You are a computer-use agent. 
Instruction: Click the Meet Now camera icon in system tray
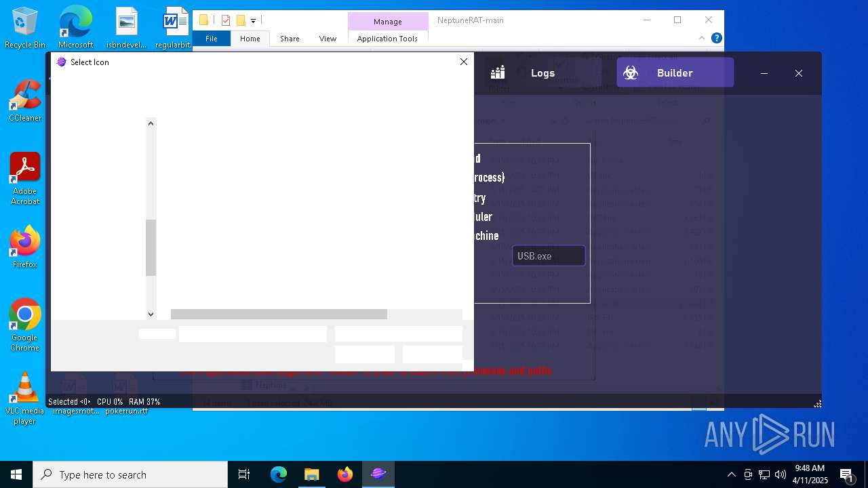(x=748, y=474)
